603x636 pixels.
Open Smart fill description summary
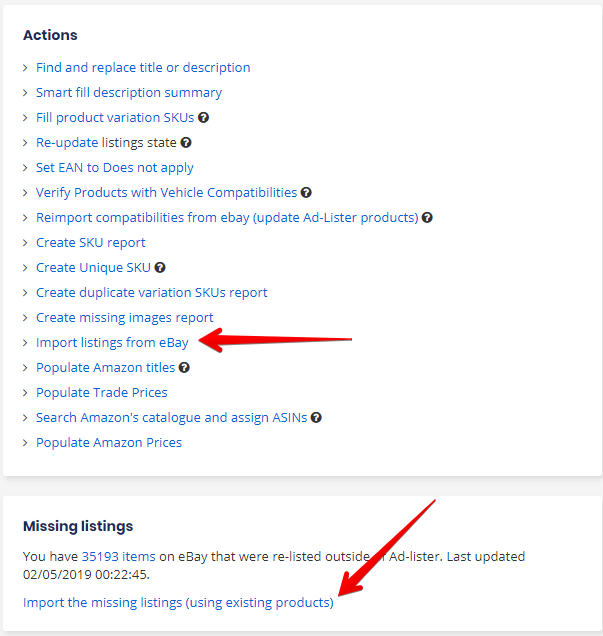point(129,93)
